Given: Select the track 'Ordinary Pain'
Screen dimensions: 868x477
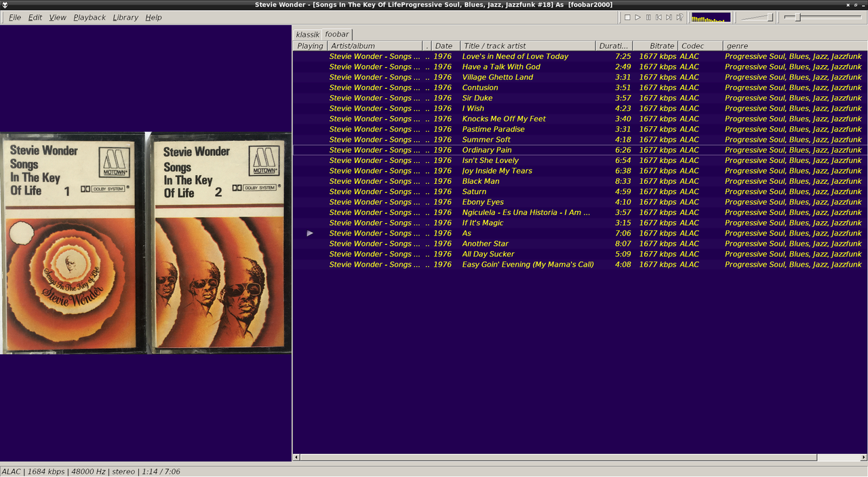Looking at the screenshot, I should 487,150.
